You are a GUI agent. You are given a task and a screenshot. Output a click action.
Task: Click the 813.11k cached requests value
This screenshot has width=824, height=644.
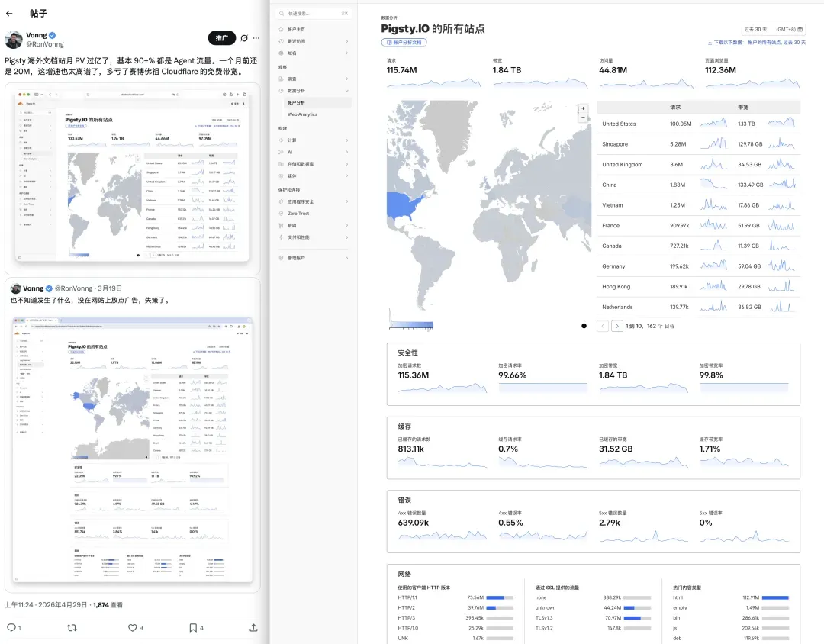pos(411,449)
